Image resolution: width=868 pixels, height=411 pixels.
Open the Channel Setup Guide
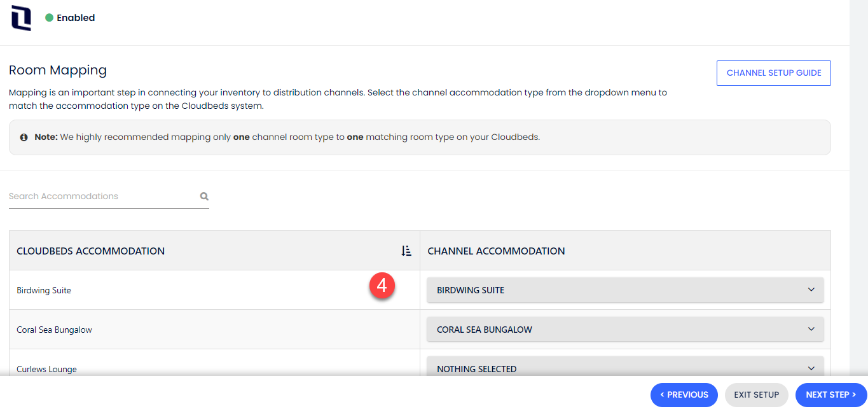[x=773, y=73]
